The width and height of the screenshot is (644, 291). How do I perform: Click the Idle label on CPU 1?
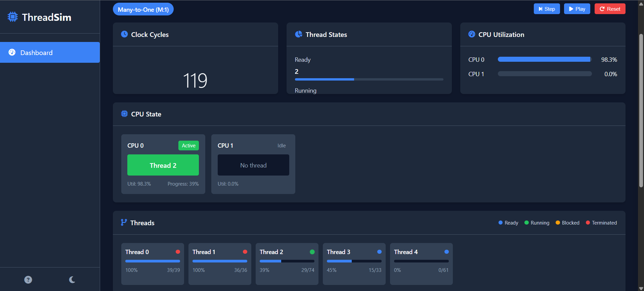click(282, 145)
